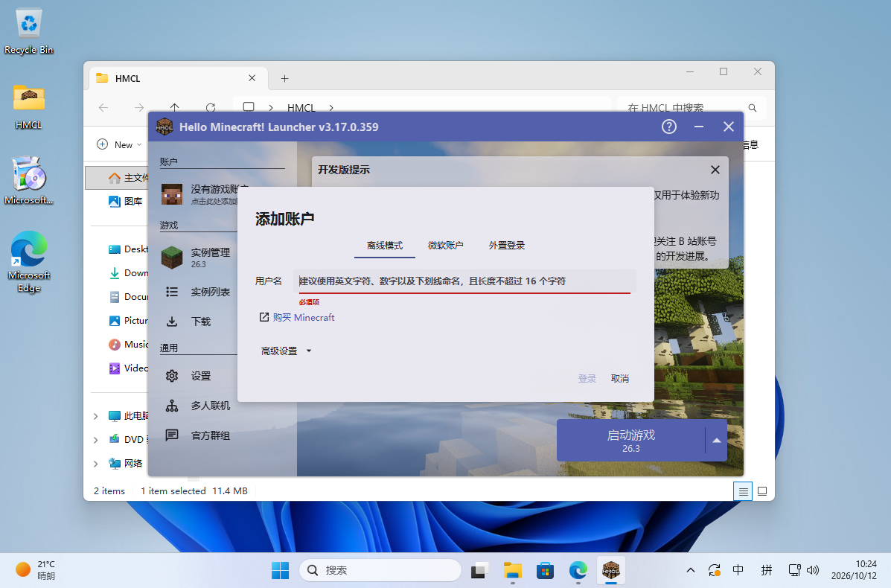Click the instance list icon
This screenshot has width=891, height=588.
coord(172,292)
